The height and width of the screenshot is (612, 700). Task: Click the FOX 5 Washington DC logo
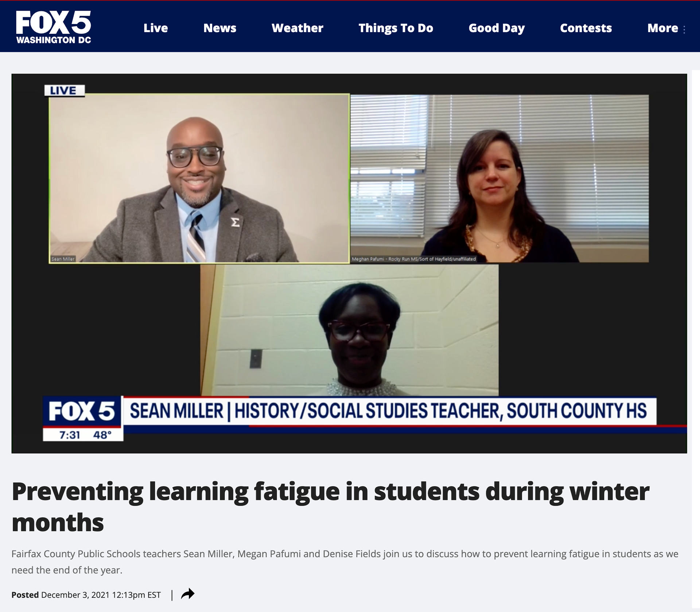point(53,27)
